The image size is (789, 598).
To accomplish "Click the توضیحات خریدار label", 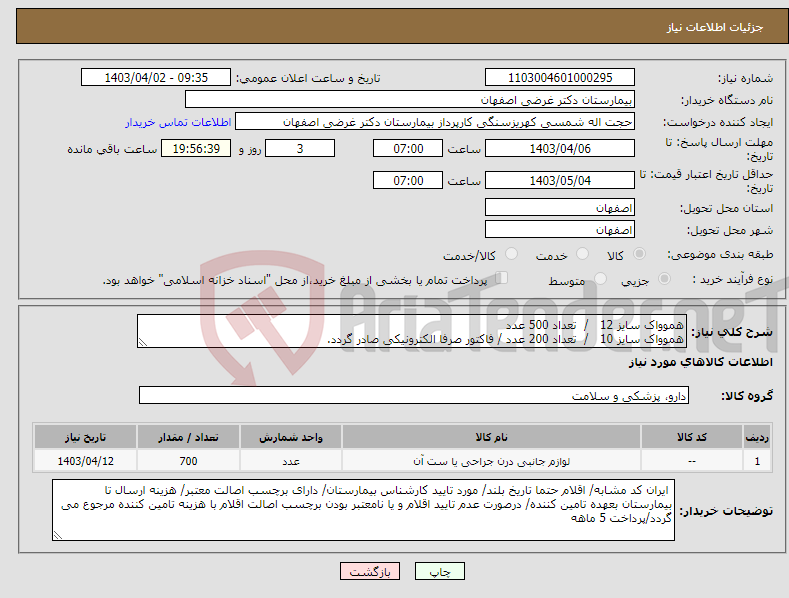I will pyautogui.click(x=726, y=511).
